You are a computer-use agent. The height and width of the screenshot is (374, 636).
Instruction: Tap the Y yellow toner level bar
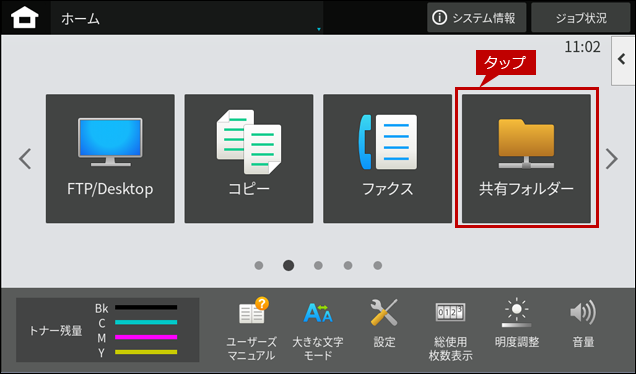[146, 352]
